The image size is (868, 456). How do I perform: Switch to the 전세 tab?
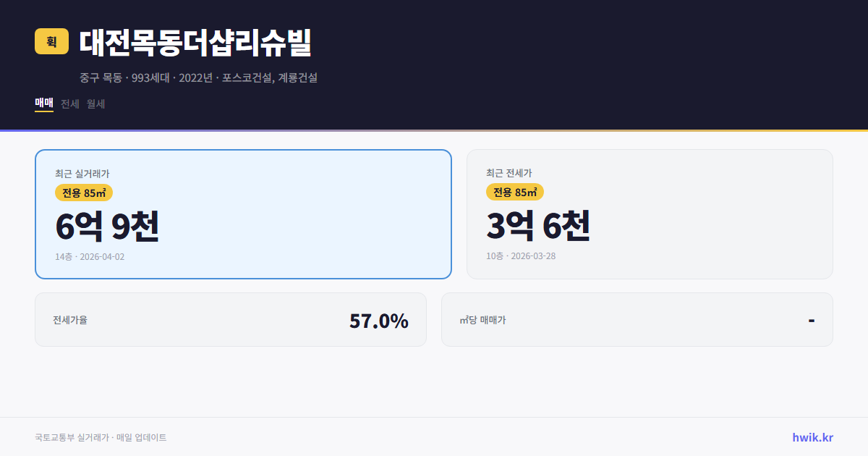68,104
